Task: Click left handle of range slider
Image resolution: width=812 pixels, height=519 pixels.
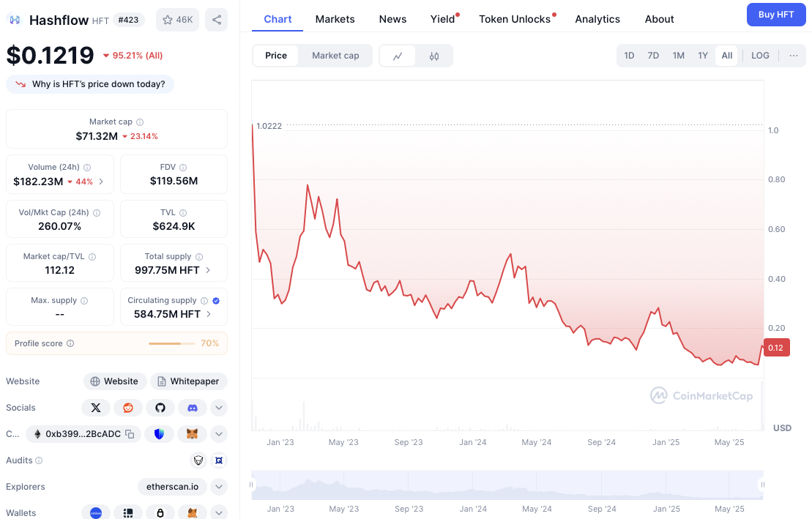Action: pyautogui.click(x=252, y=485)
